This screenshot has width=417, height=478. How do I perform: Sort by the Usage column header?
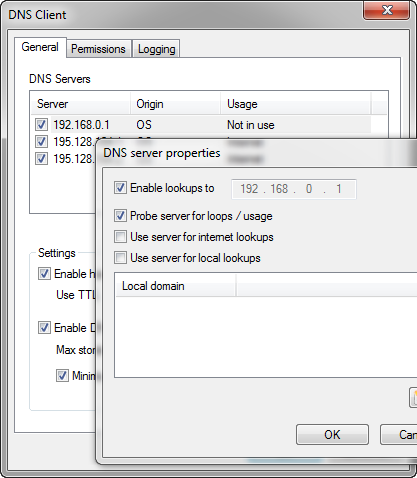(296, 104)
